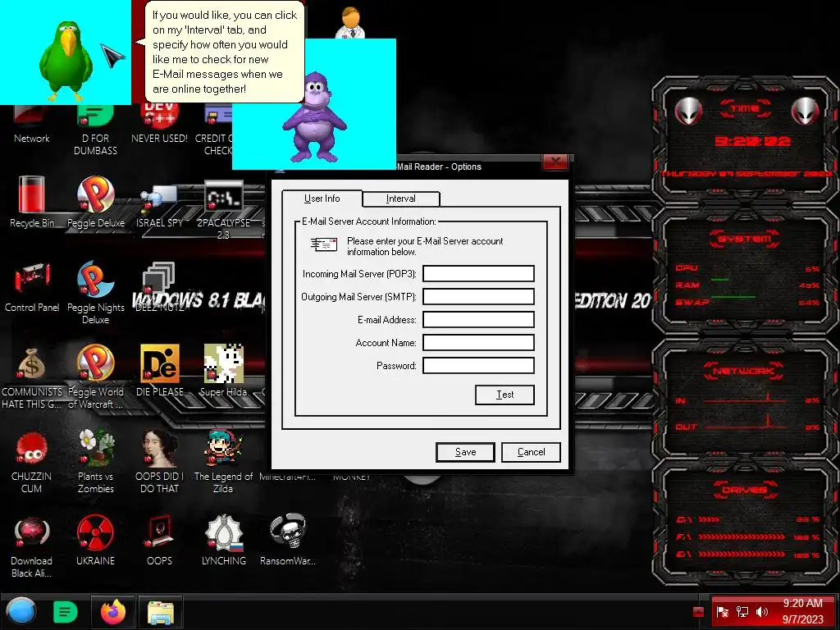Click the DRIVES gadget panel
The image size is (840, 630).
click(x=745, y=523)
